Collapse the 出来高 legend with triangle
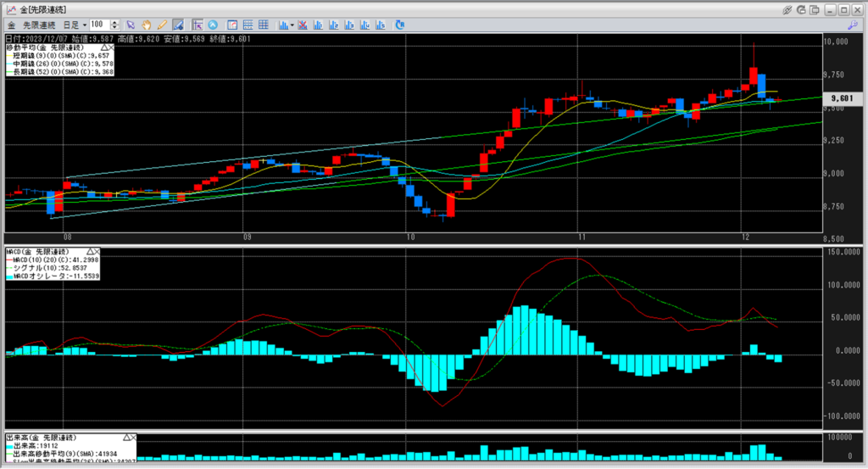 (x=126, y=438)
